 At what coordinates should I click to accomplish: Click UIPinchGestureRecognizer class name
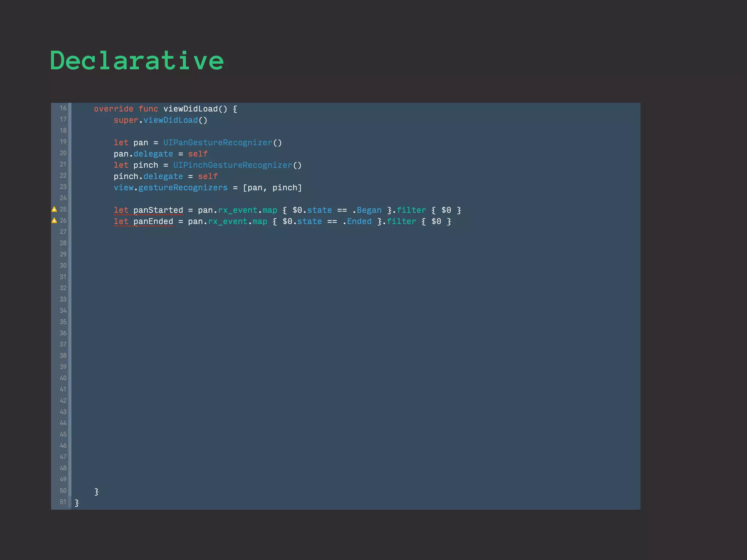pos(232,166)
